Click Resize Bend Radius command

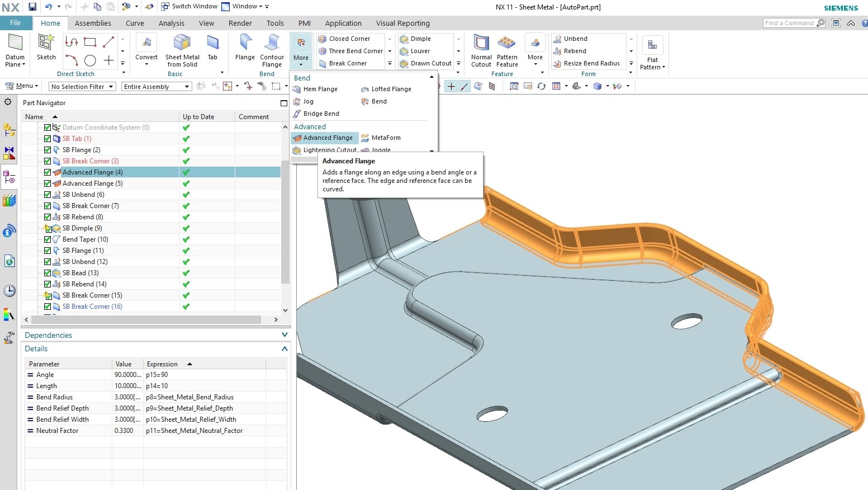pyautogui.click(x=586, y=63)
